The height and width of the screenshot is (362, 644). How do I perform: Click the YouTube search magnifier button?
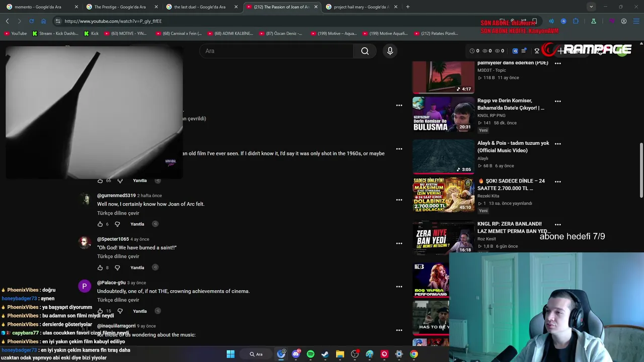tap(365, 51)
